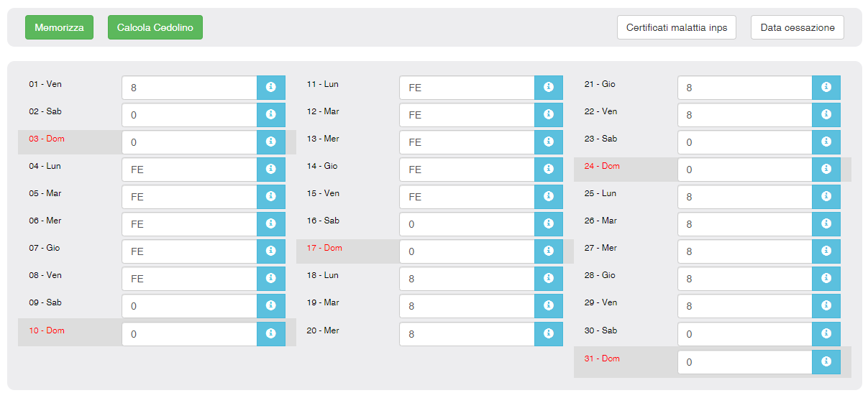Click info icon for 14 - Gio row
The height and width of the screenshot is (398, 868).
coord(548,170)
